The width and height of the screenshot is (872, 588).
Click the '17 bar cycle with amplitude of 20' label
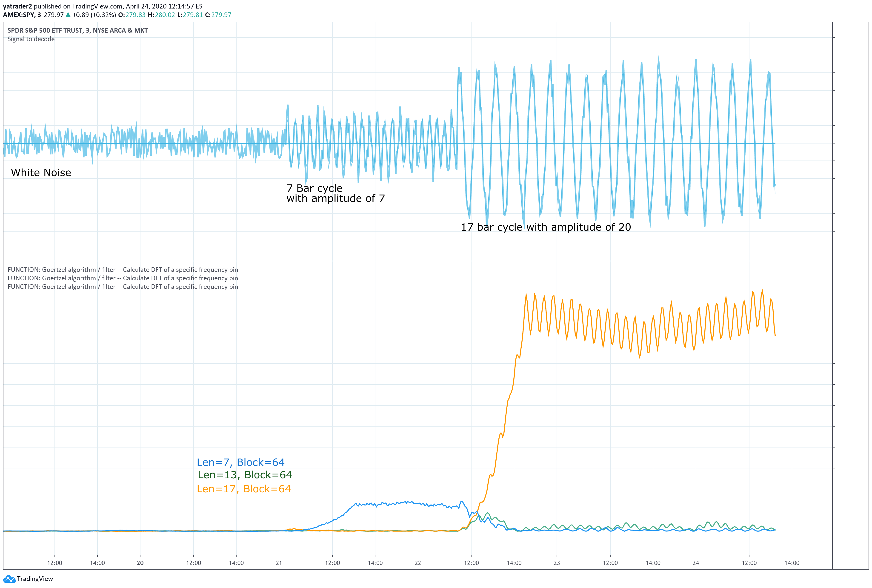click(x=546, y=227)
